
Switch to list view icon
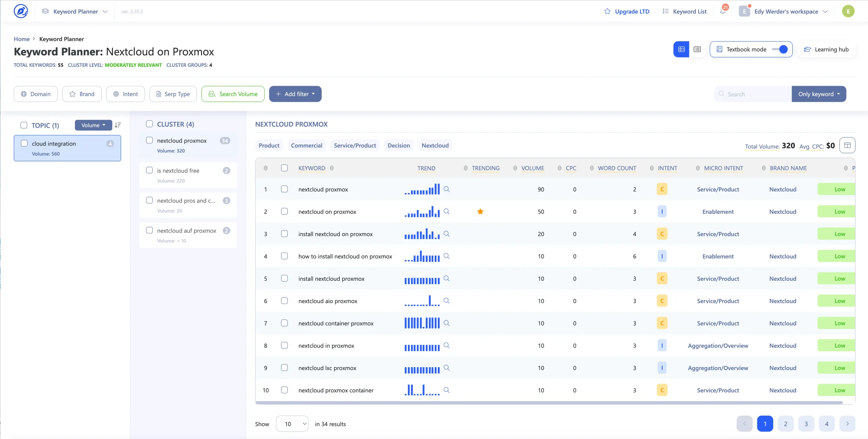point(697,49)
